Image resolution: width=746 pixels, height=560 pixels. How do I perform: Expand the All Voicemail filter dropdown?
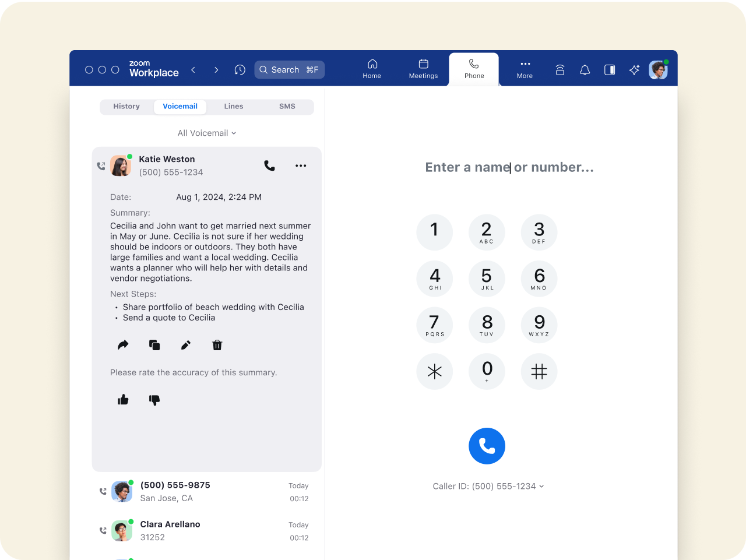(x=207, y=133)
